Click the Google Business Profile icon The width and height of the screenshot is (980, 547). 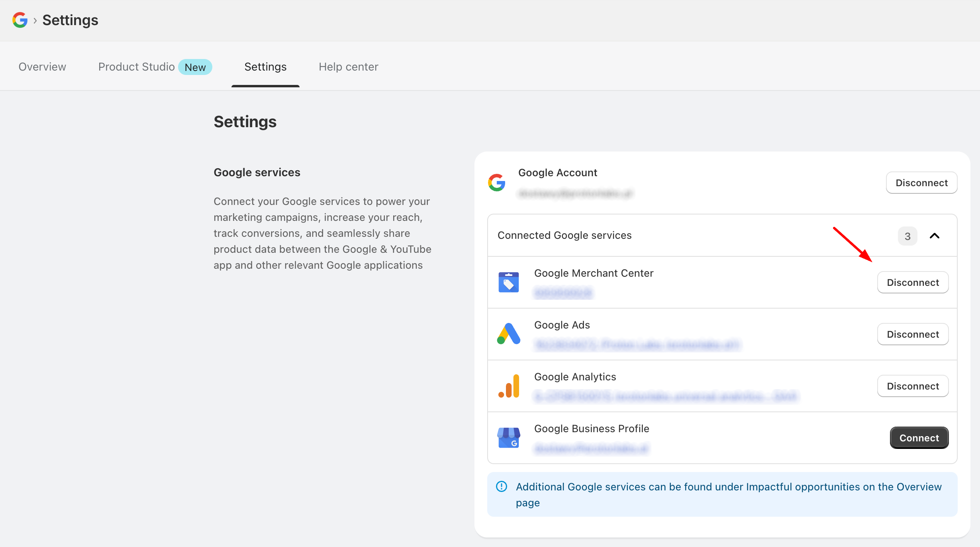coord(509,437)
